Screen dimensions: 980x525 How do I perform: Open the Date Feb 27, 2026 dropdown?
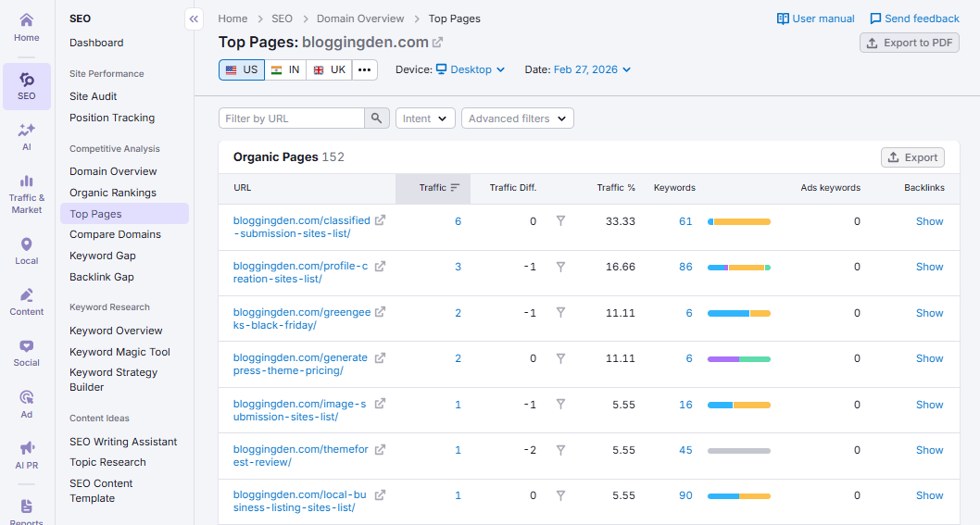click(x=592, y=70)
